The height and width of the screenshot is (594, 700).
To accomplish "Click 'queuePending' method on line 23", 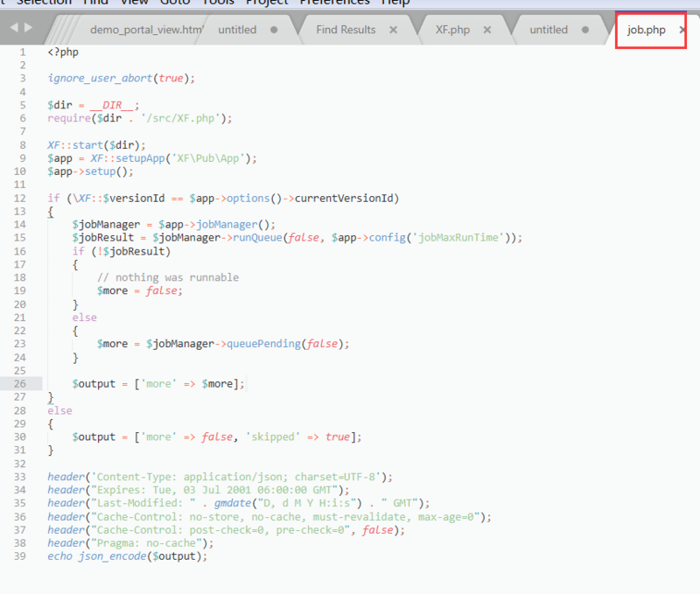I will click(263, 344).
